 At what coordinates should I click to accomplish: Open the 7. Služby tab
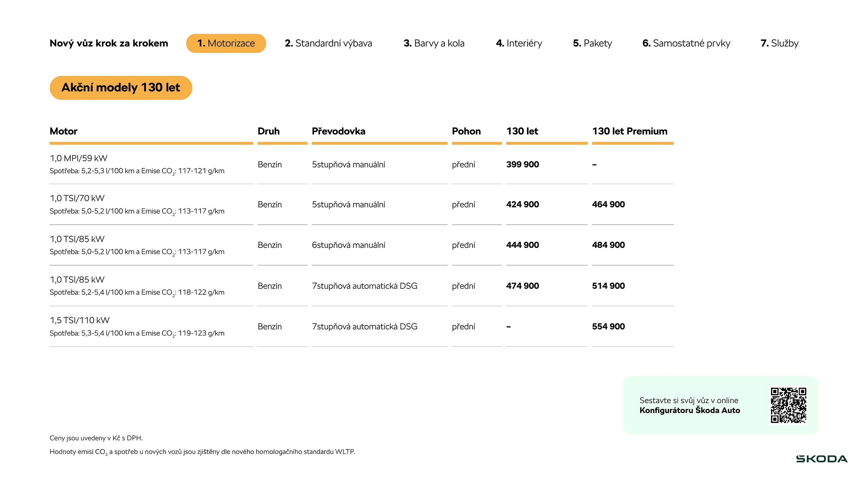[779, 43]
